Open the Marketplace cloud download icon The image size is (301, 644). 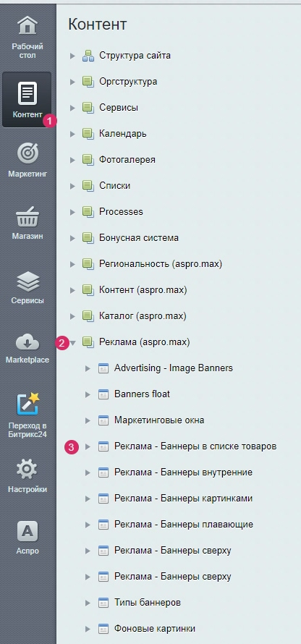point(27,342)
